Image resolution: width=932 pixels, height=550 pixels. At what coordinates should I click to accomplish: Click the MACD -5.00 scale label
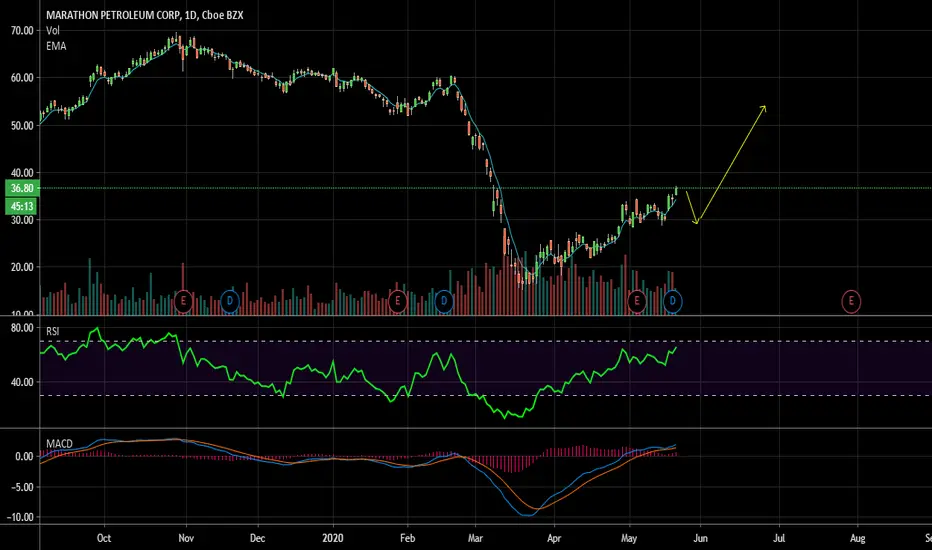(22, 487)
